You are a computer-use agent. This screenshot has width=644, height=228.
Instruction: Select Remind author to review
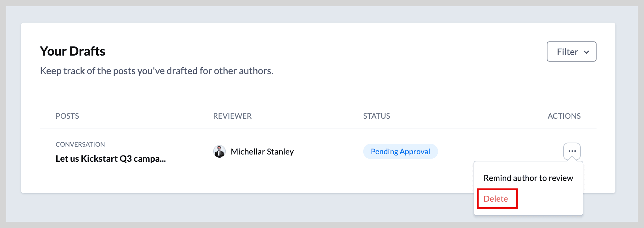(528, 178)
